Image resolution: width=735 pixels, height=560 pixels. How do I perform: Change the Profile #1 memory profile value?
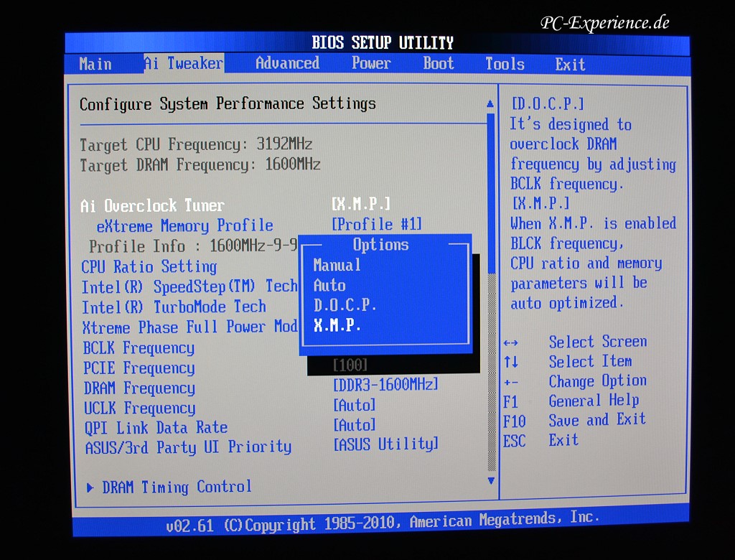click(377, 225)
